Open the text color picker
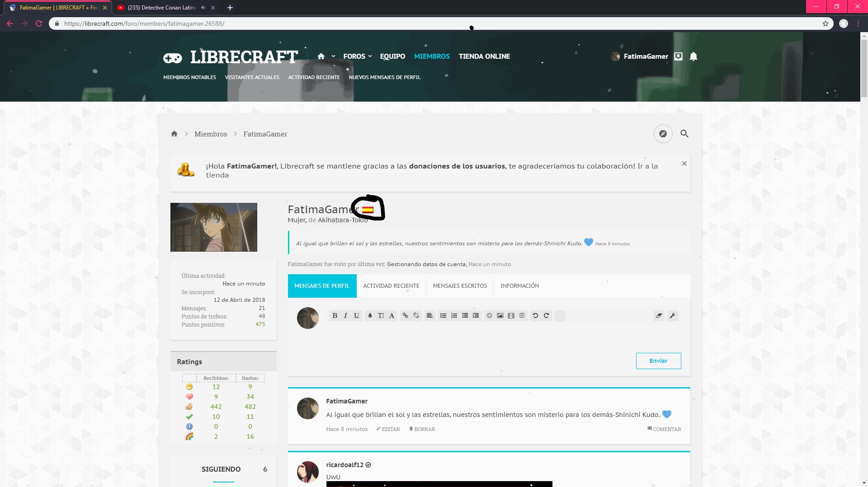 point(370,316)
